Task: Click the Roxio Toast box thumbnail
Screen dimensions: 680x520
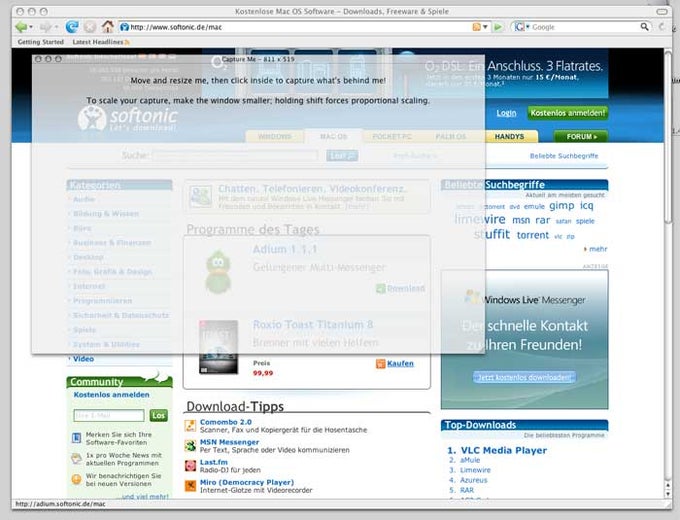Action: click(218, 347)
